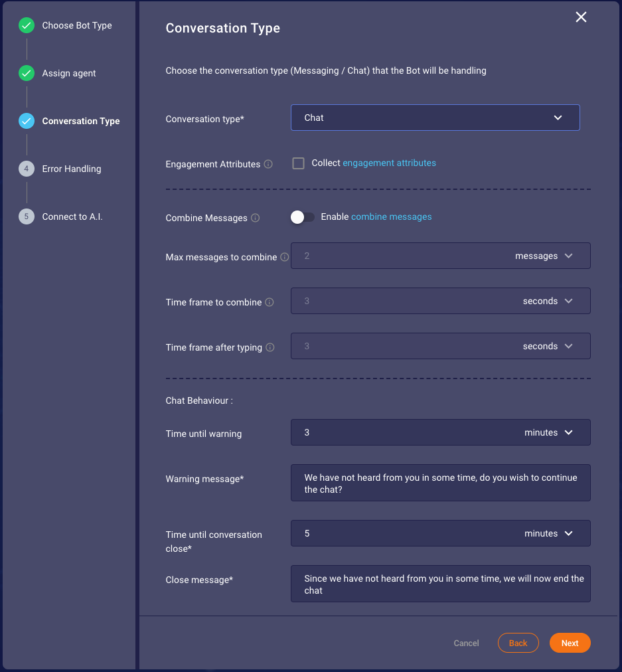622x672 pixels.
Task: Click the orange Next button
Action: (x=570, y=643)
